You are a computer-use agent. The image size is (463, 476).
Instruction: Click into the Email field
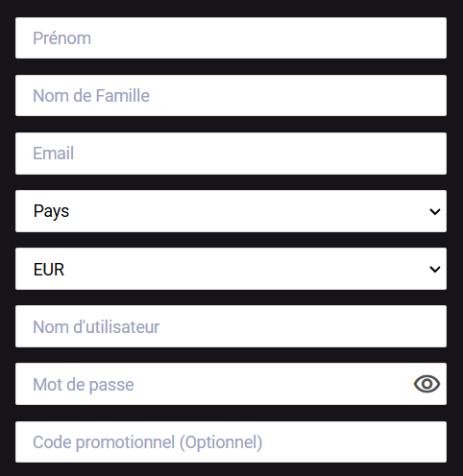(x=231, y=154)
